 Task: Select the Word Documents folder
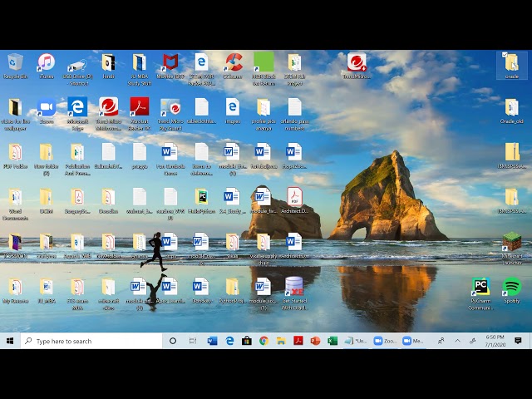click(x=15, y=204)
